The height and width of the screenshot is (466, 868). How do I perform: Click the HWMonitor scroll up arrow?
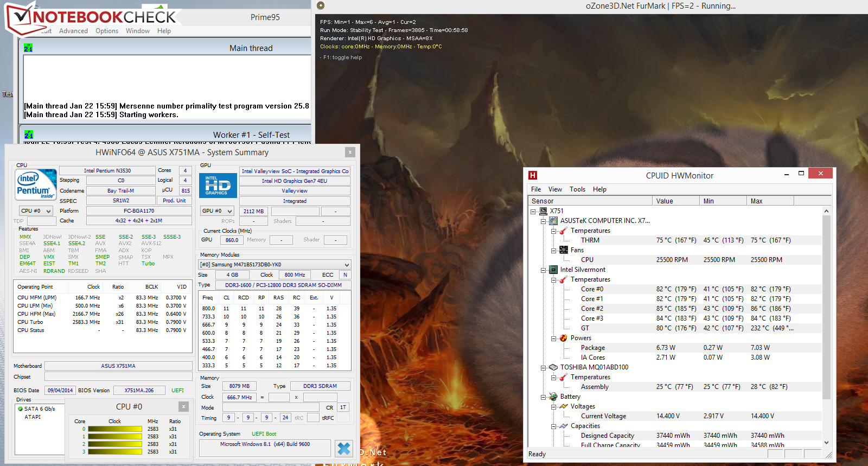(x=827, y=211)
